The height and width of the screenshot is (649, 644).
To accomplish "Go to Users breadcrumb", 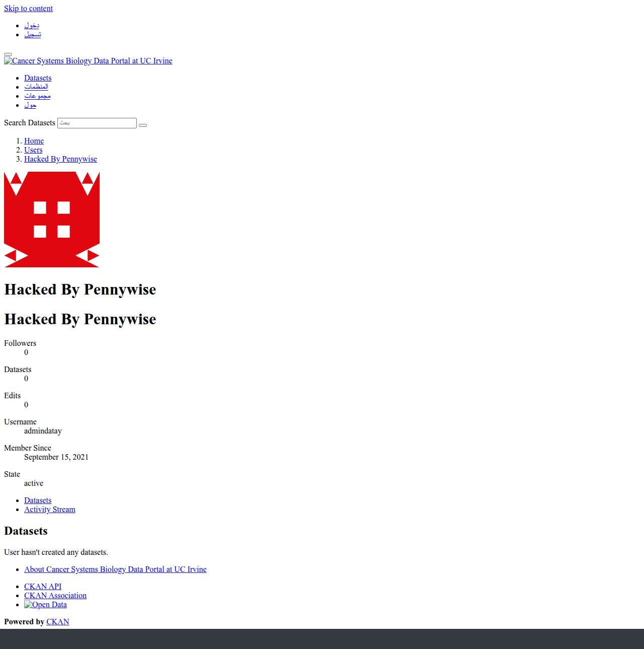I will point(33,150).
